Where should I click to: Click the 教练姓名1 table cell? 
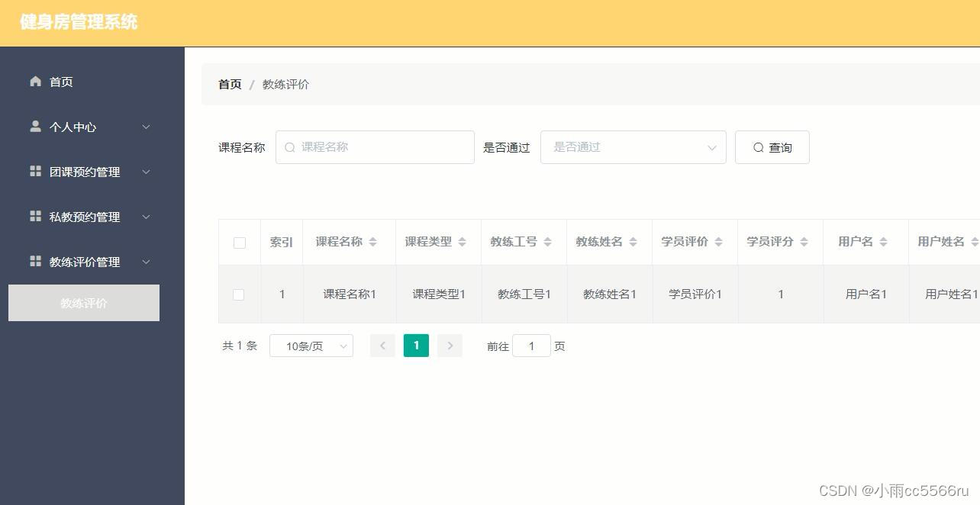tap(610, 294)
